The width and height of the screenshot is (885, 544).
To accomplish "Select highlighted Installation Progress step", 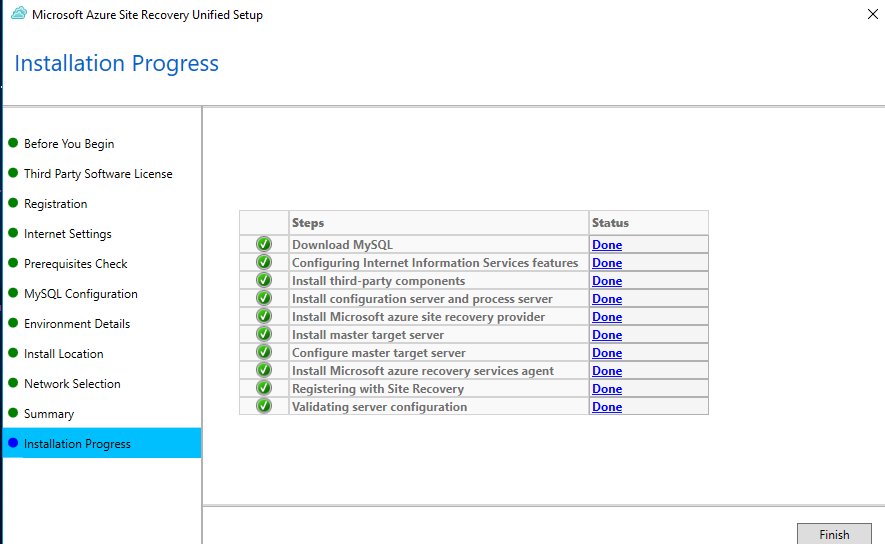I will tap(102, 443).
